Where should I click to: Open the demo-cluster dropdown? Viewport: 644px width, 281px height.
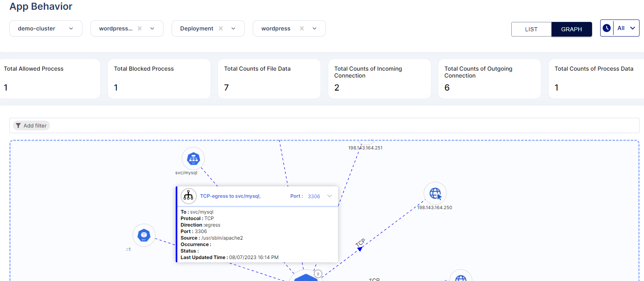pos(46,28)
